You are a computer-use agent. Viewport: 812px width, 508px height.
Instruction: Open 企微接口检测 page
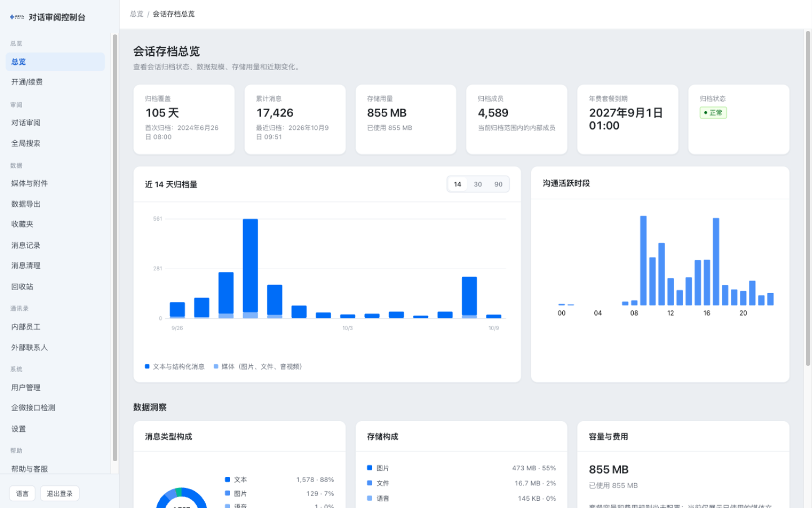click(x=55, y=408)
